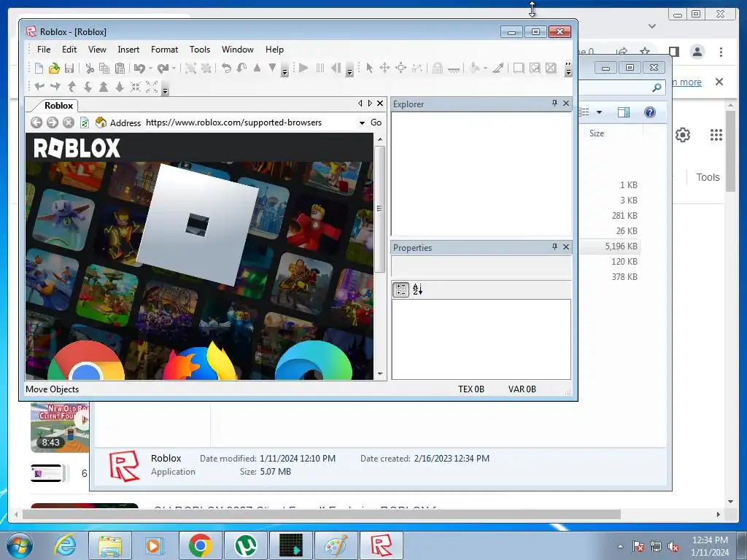747x560 pixels.
Task: Toggle Categorized view in Properties panel
Action: (400, 289)
